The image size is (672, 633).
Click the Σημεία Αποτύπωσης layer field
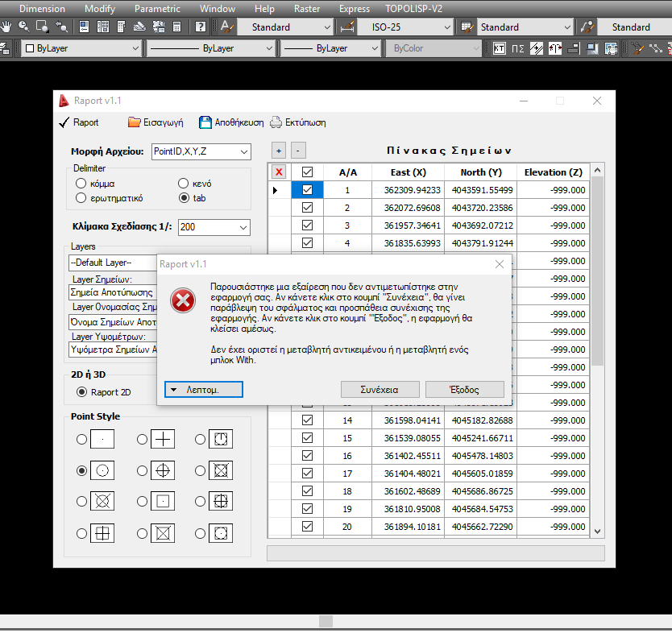click(x=113, y=292)
